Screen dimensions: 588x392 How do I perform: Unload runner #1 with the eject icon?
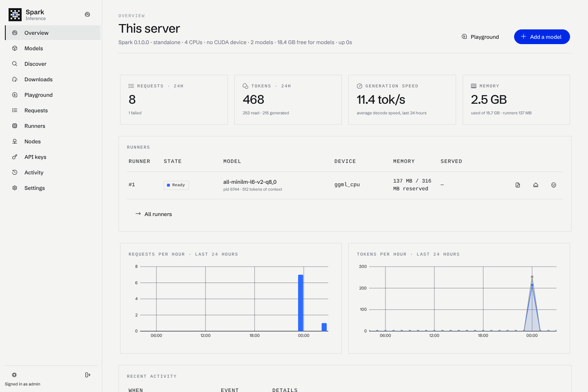(x=536, y=185)
